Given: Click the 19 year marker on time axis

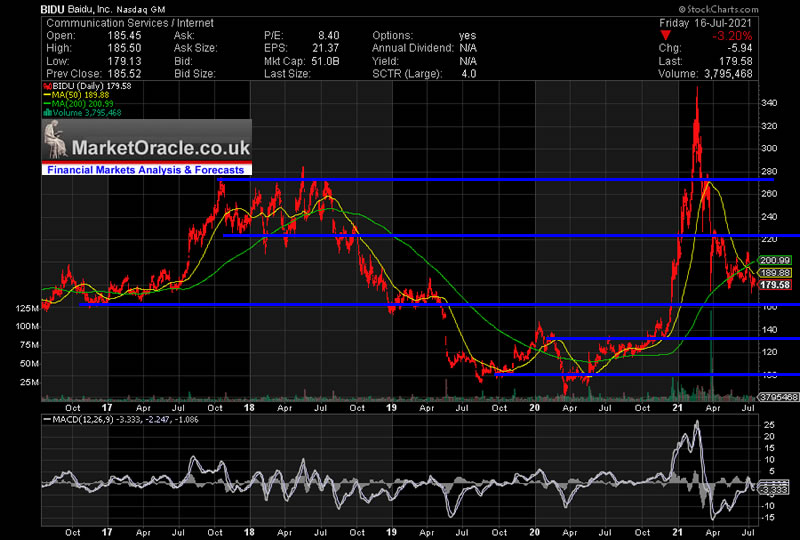Looking at the screenshot, I should pyautogui.click(x=394, y=408).
